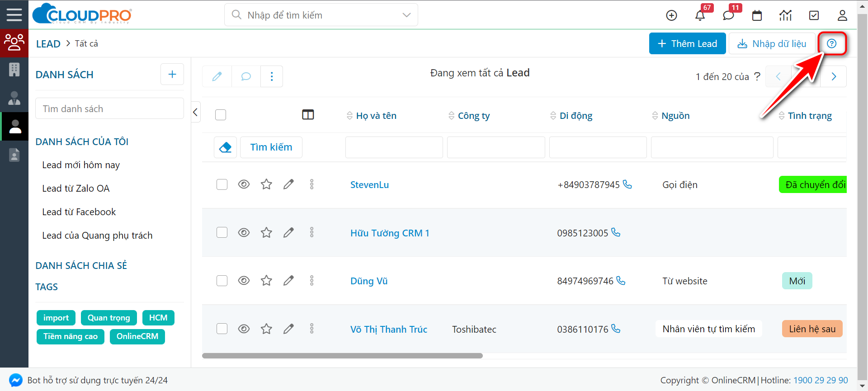Preview Dũng Vũ with the eye icon
Image resolution: width=868 pixels, height=391 pixels.
[x=244, y=281]
